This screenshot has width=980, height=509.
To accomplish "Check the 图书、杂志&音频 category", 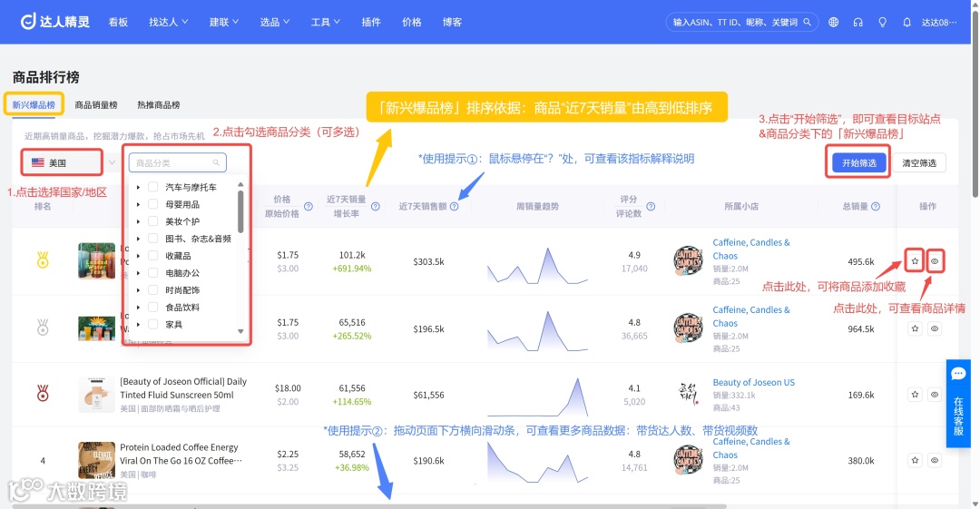I will [152, 239].
